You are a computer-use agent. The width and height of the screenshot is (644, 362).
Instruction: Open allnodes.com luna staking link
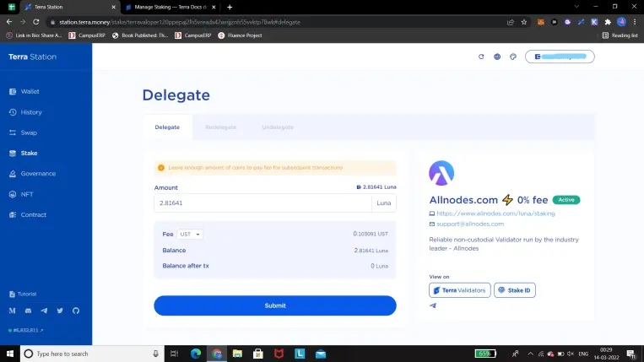[495, 213]
